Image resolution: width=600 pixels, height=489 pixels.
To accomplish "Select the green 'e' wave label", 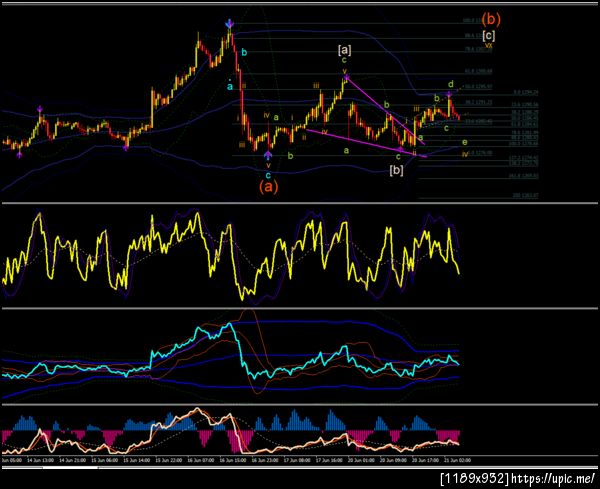I will [465, 142].
